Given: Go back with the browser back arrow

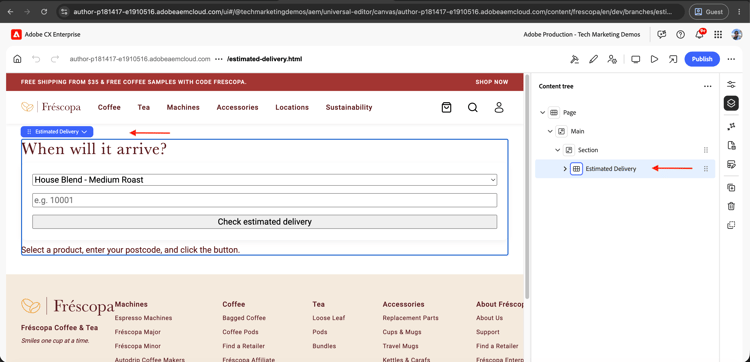Looking at the screenshot, I should click(x=11, y=11).
